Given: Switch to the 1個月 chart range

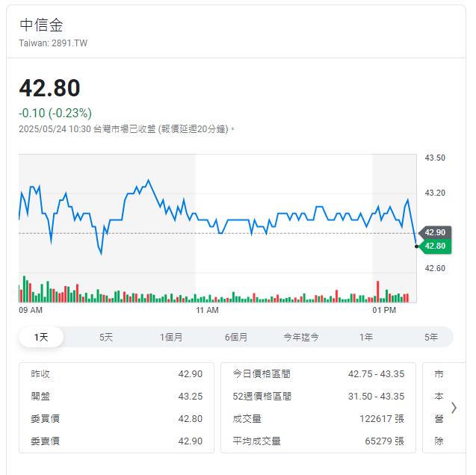Looking at the screenshot, I should tap(171, 337).
